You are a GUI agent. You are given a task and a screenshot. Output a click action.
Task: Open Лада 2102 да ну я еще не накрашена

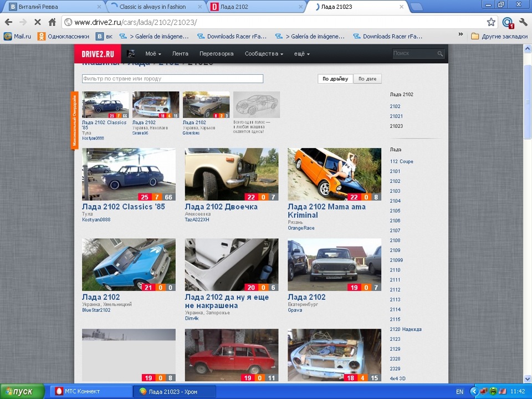[x=227, y=301]
